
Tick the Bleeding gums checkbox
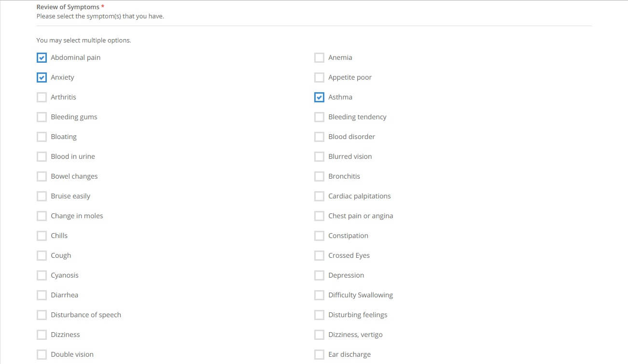[42, 117]
